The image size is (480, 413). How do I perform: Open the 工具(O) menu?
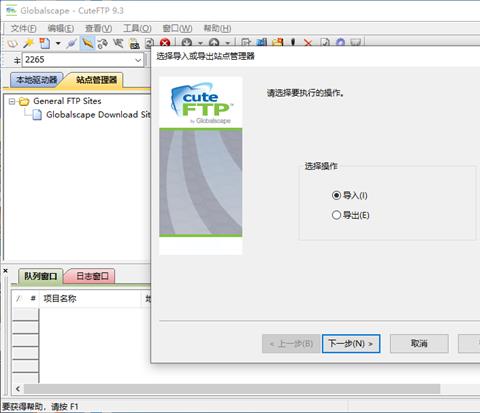coord(137,28)
